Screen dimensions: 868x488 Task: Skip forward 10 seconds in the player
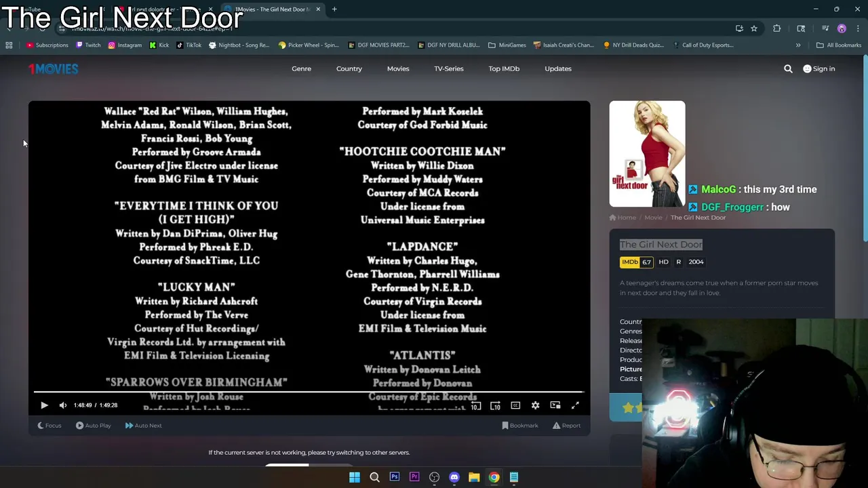496,405
